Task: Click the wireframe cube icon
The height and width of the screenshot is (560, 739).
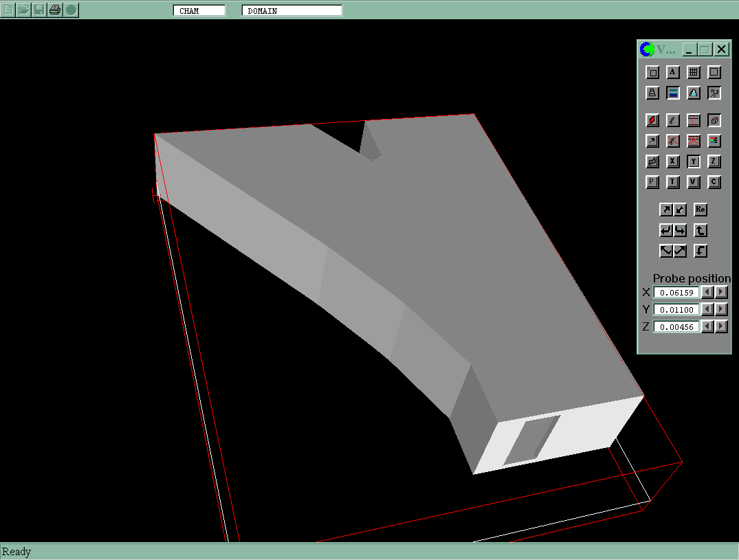Action: [714, 120]
